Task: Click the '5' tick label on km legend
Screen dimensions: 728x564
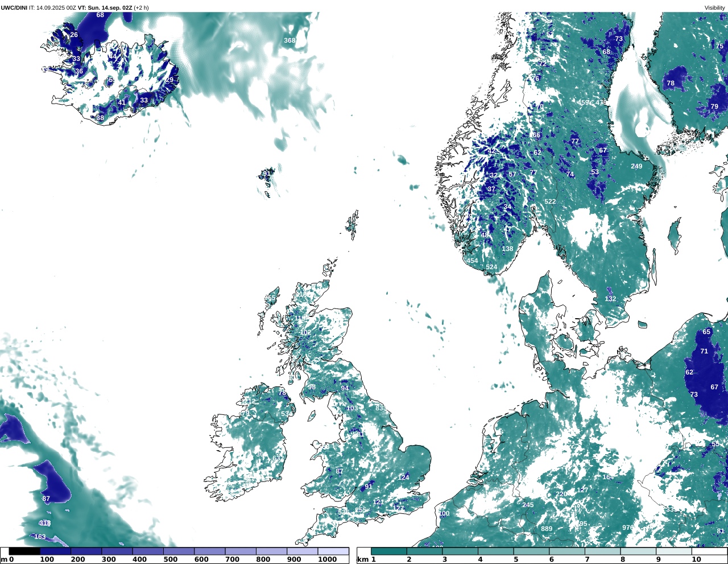Action: click(x=516, y=559)
